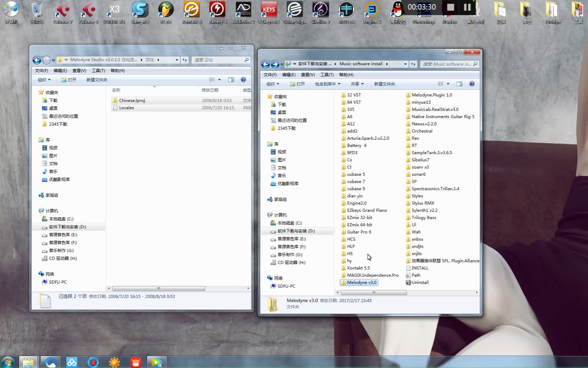The image size is (588, 368).
Task: Open the Sam x64 desktop icon
Action: click(140, 13)
